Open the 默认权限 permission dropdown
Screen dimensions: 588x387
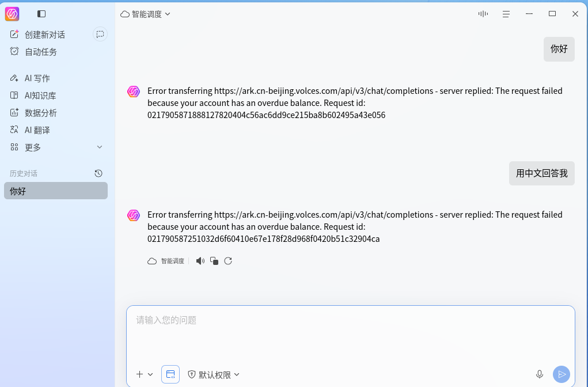[214, 374]
